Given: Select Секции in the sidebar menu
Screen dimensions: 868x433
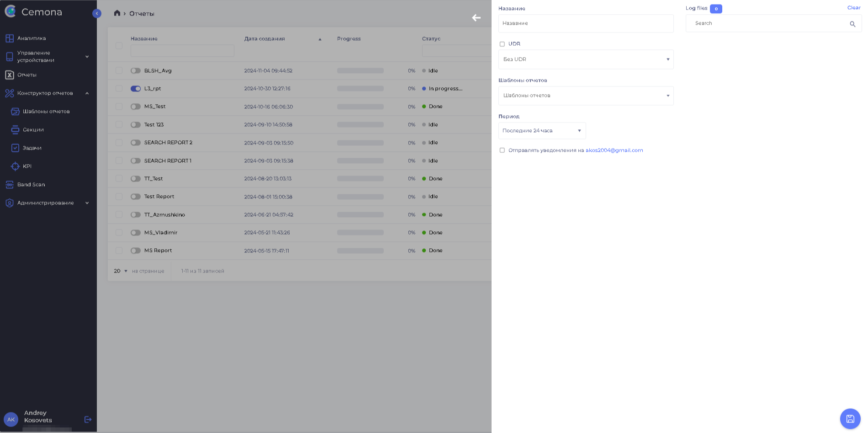Looking at the screenshot, I should point(33,130).
